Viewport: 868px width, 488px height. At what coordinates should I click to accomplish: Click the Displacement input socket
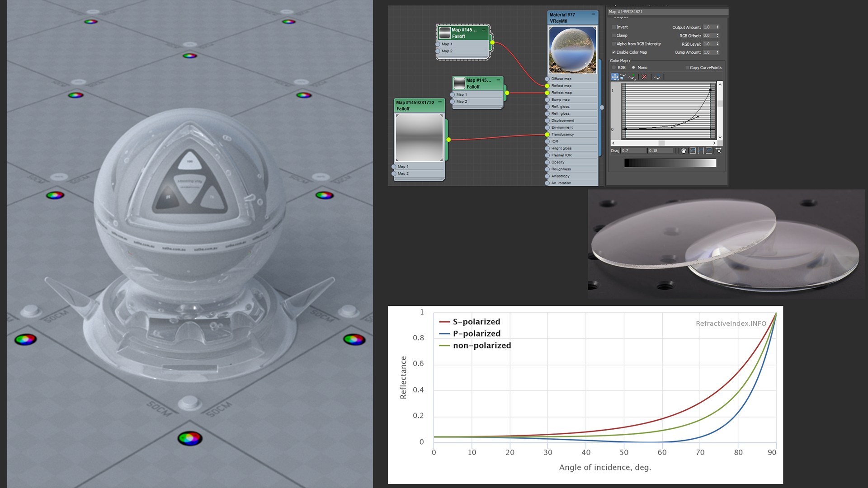click(x=547, y=121)
